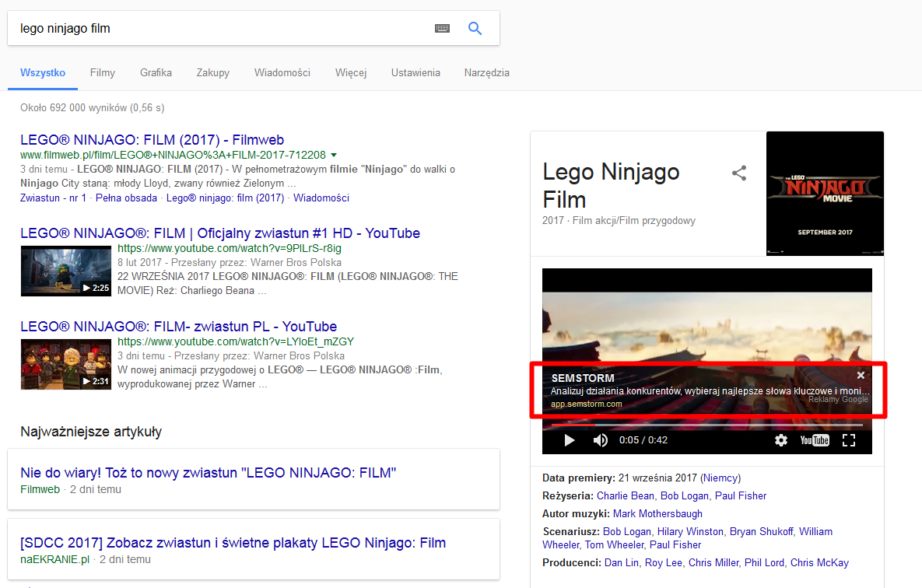
Task: Open article 'Nie do wiary! Toż to nowy zwiastun'
Action: click(209, 473)
